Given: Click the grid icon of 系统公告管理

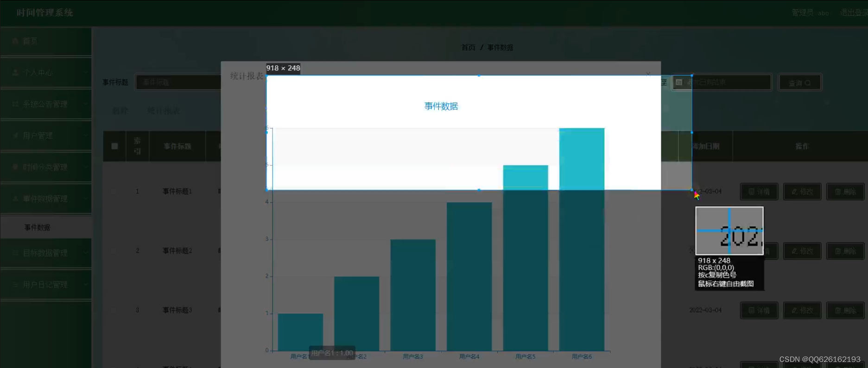Looking at the screenshot, I should pyautogui.click(x=15, y=104).
